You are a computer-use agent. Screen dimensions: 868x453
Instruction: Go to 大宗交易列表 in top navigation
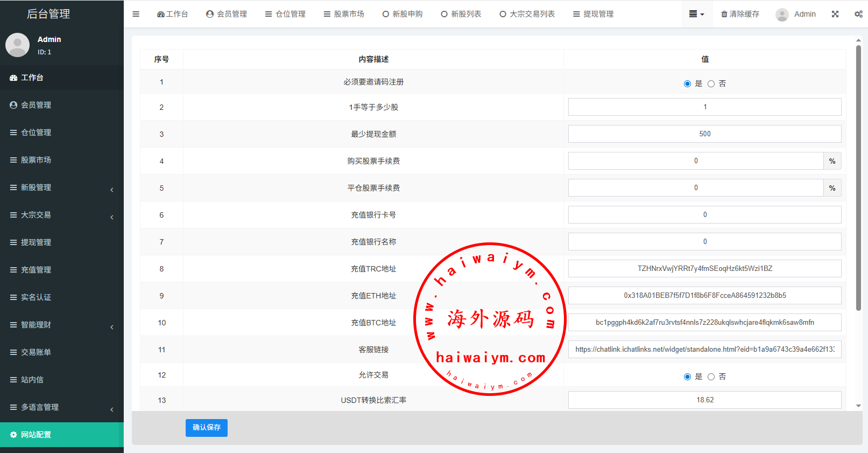coord(527,14)
